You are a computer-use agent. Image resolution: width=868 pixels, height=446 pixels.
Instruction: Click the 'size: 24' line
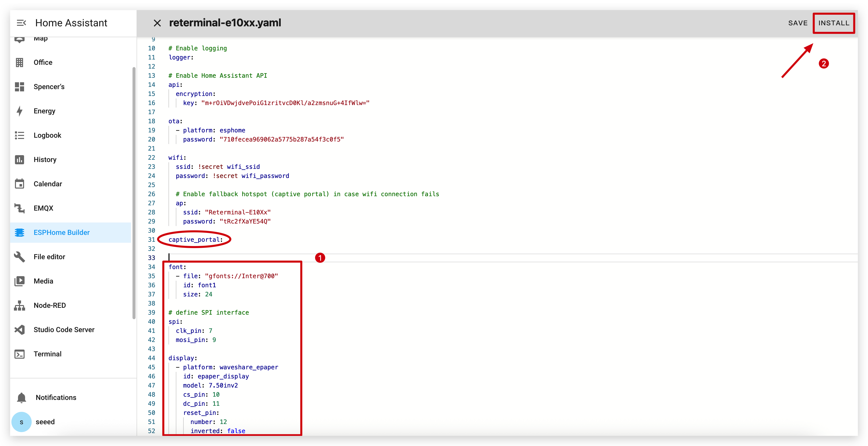pyautogui.click(x=197, y=295)
